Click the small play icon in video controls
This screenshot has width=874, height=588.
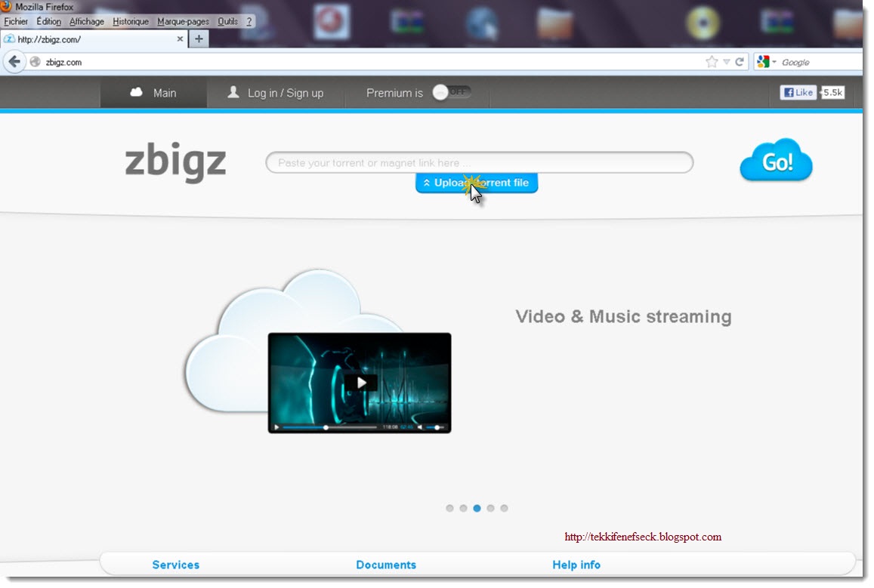pyautogui.click(x=276, y=428)
